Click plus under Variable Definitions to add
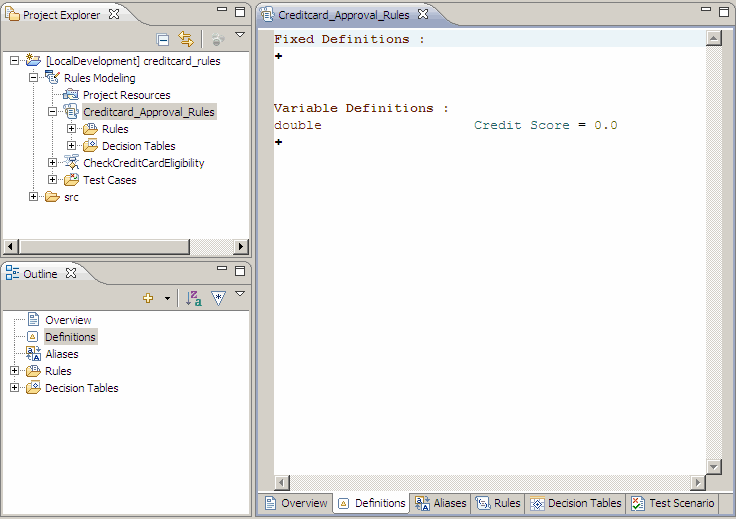 [278, 142]
